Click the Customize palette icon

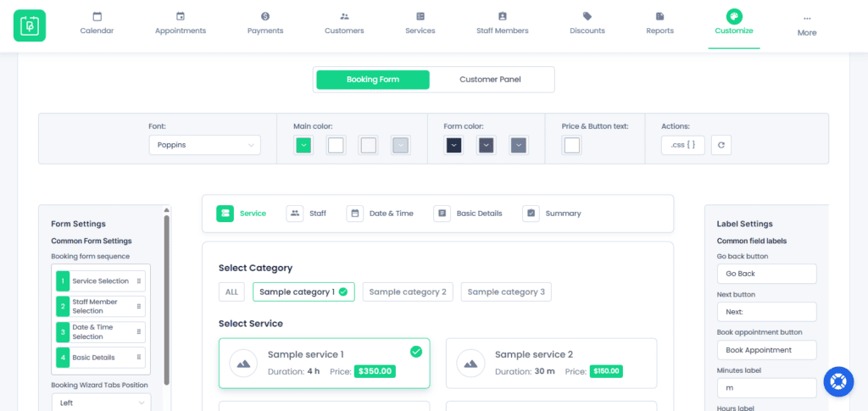pos(734,16)
